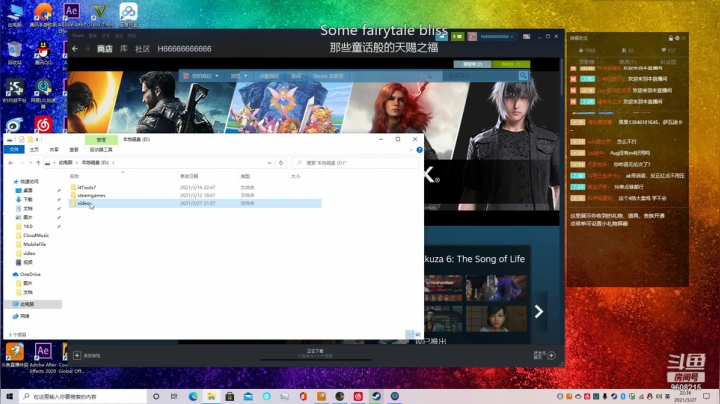Open 主页 ribbon tab in Explorer

pyautogui.click(x=34, y=150)
